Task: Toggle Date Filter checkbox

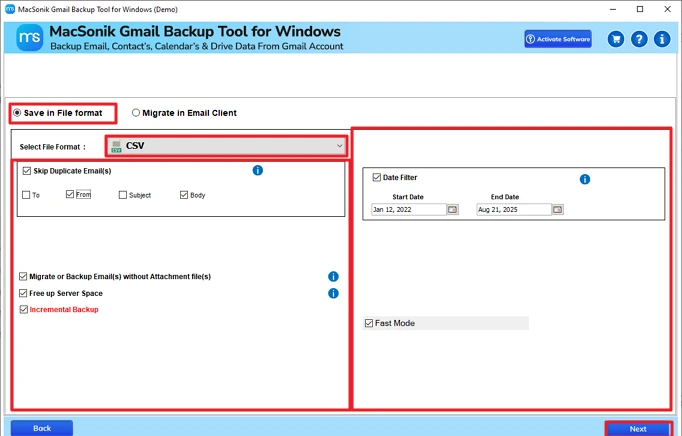Action: pos(377,177)
